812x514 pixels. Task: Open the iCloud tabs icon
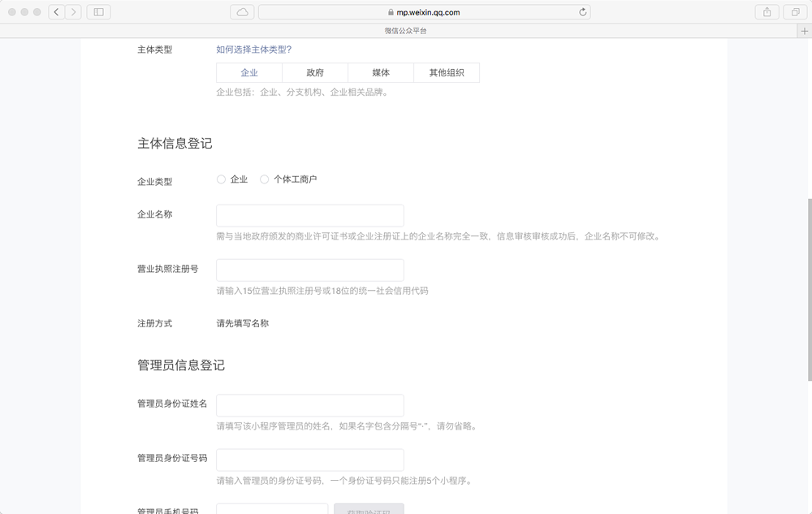pos(242,12)
